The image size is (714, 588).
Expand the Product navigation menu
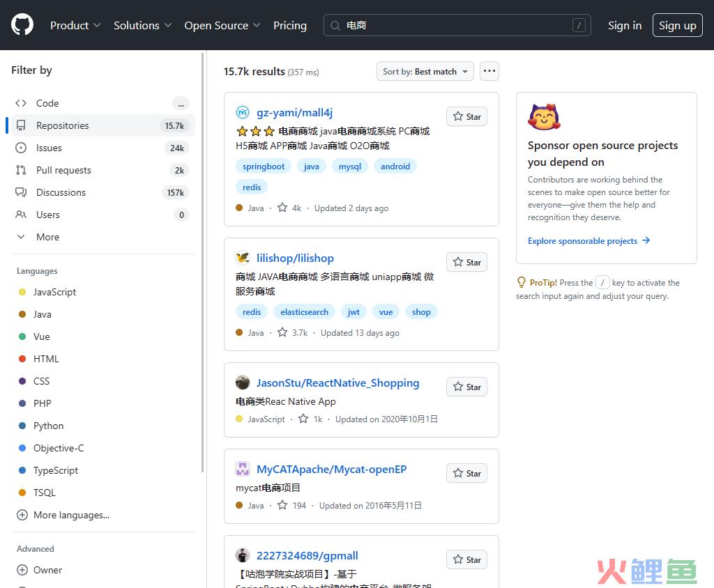click(x=75, y=26)
